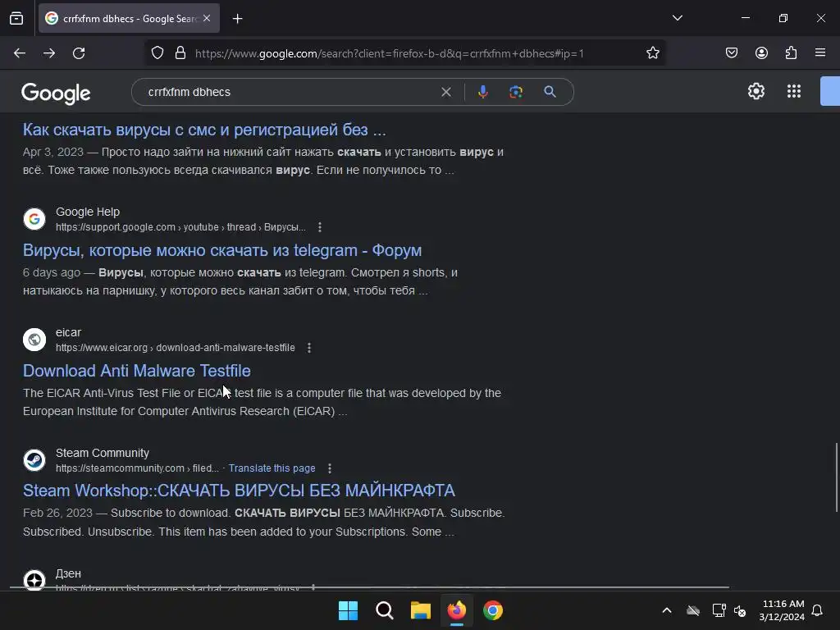Open clock and calendar flyout
The image size is (840, 630).
pyautogui.click(x=782, y=610)
